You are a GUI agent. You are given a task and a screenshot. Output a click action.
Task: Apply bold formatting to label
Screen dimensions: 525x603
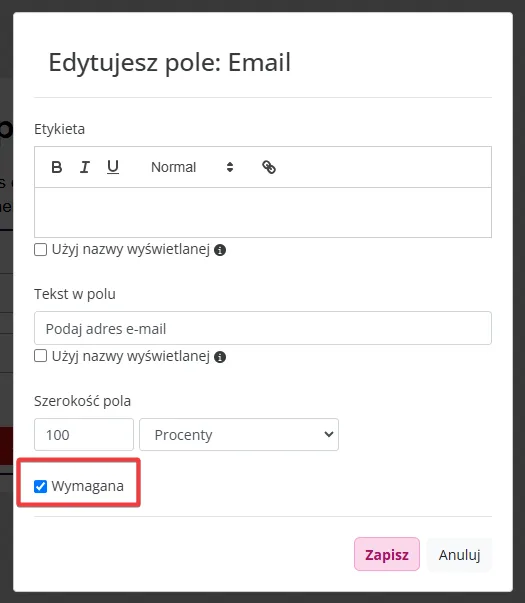pos(57,167)
